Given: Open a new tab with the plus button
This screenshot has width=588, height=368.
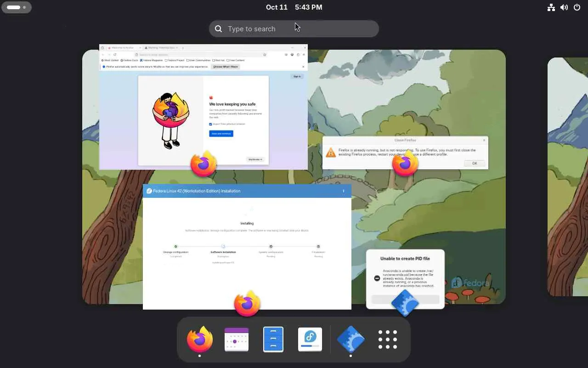Looking at the screenshot, I should 183,48.
